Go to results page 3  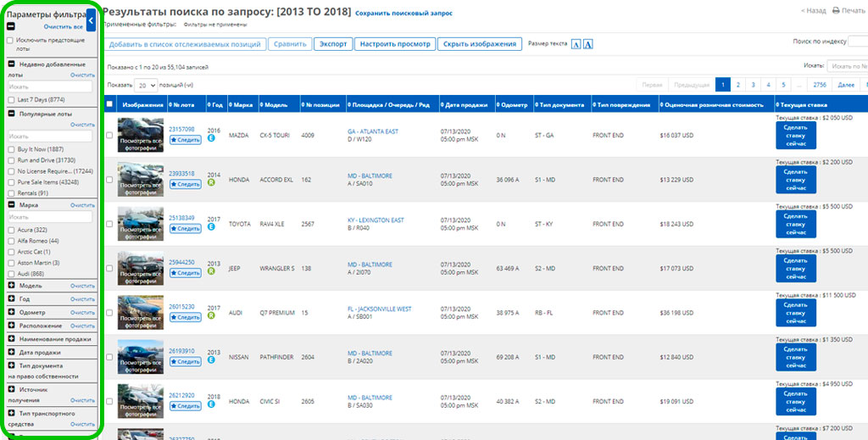pos(753,85)
